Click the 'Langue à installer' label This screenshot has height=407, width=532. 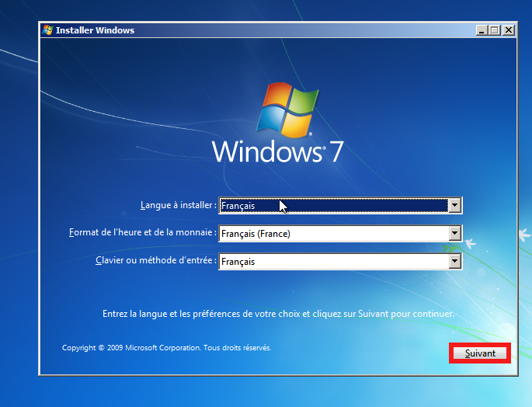(x=178, y=206)
